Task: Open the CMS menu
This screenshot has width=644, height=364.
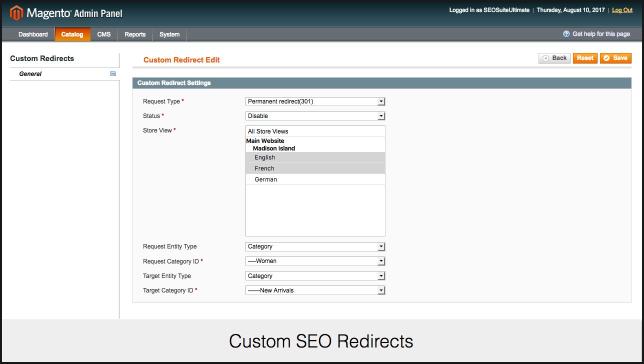Action: 104,34
